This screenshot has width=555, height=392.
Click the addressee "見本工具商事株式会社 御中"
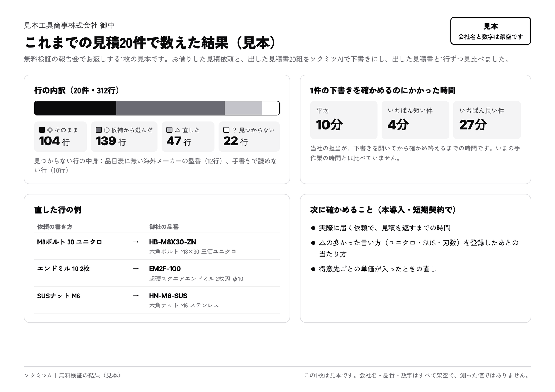(x=69, y=25)
